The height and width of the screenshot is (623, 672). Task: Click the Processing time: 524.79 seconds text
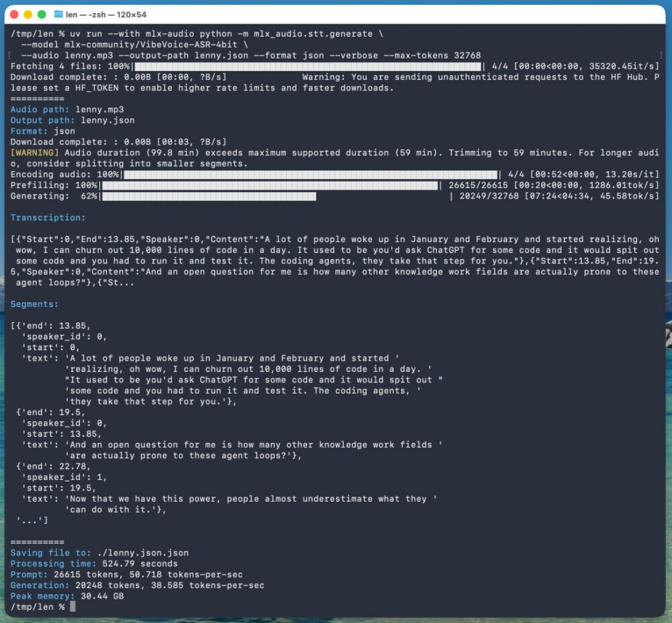coord(95,563)
